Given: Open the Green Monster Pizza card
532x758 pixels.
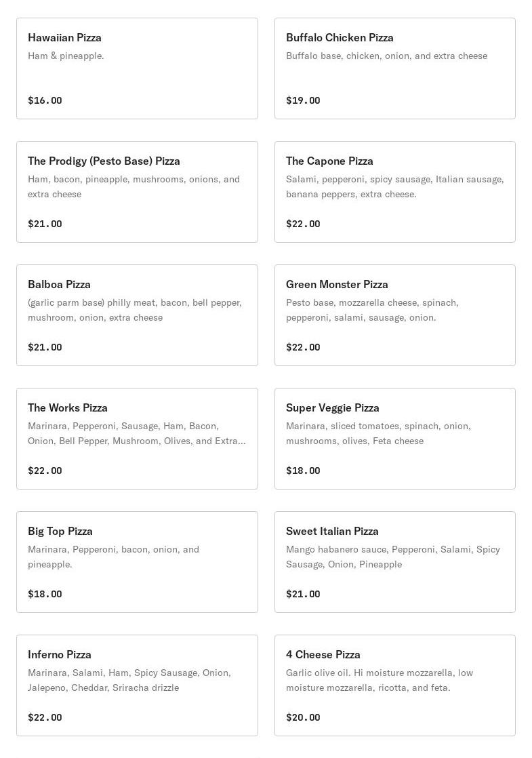Looking at the screenshot, I should click(x=395, y=315).
